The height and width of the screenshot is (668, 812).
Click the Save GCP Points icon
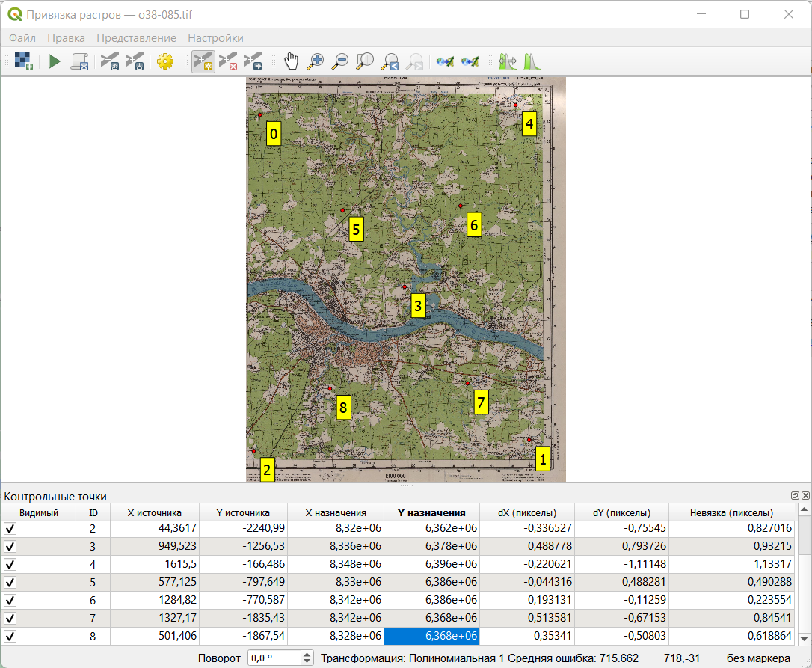pyautogui.click(x=135, y=61)
